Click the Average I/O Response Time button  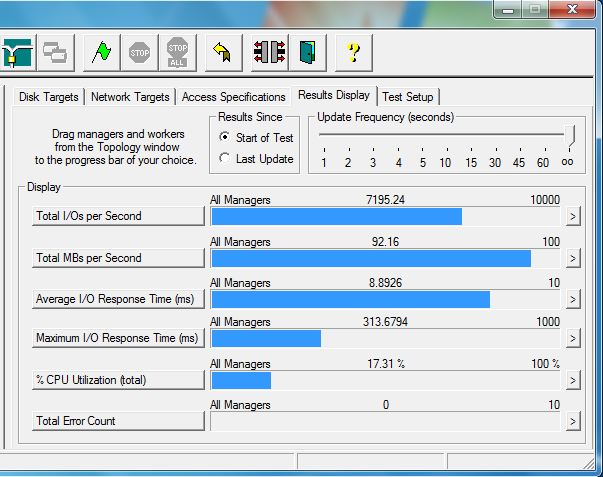tap(118, 299)
